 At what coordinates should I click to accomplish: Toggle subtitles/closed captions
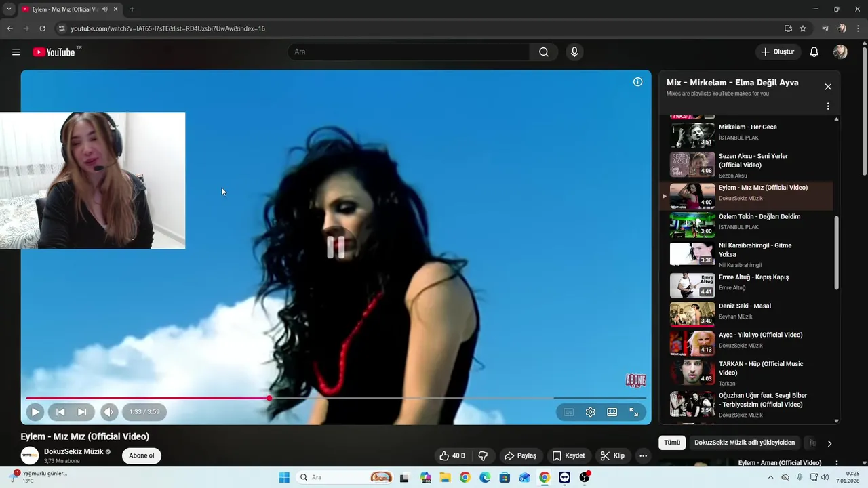tap(569, 412)
